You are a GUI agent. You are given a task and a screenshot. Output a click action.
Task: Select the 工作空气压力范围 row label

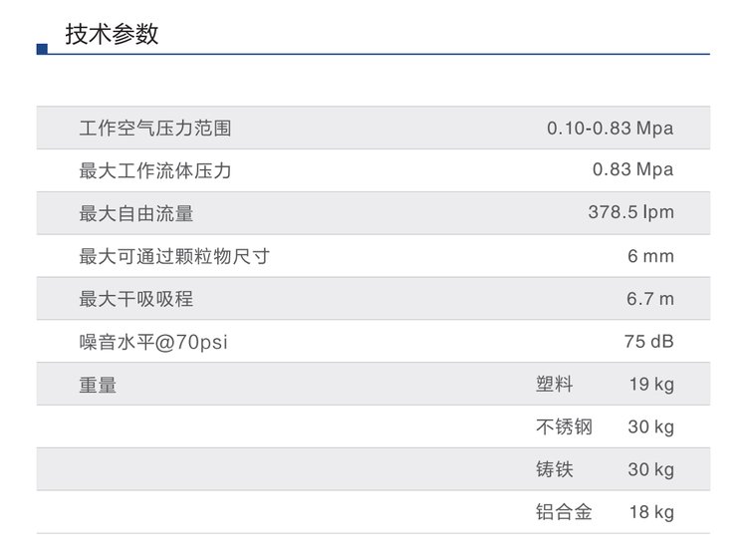[155, 129]
